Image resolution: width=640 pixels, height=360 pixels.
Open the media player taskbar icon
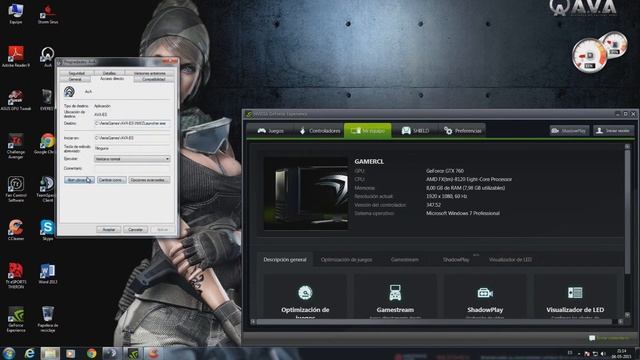click(x=71, y=353)
